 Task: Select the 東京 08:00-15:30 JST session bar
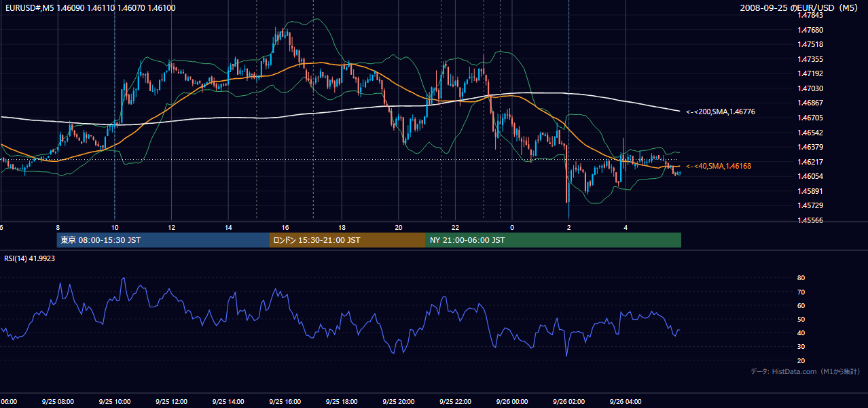(164, 240)
